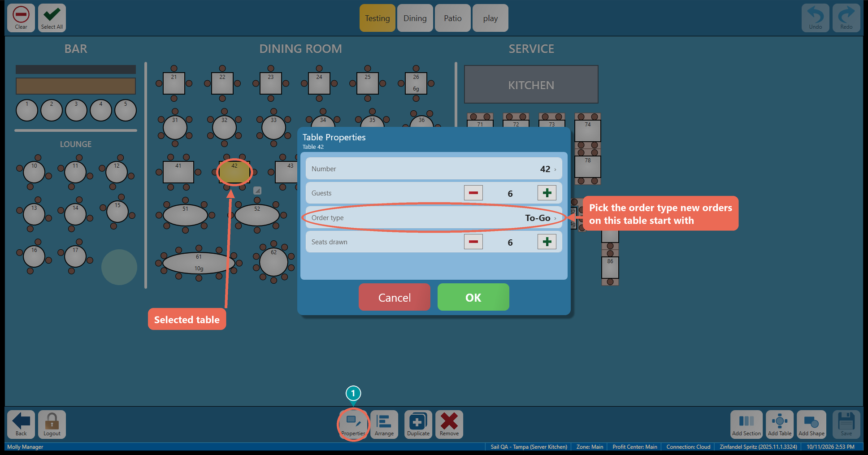868x455 pixels.
Task: Select lounge table 14
Action: (75, 214)
